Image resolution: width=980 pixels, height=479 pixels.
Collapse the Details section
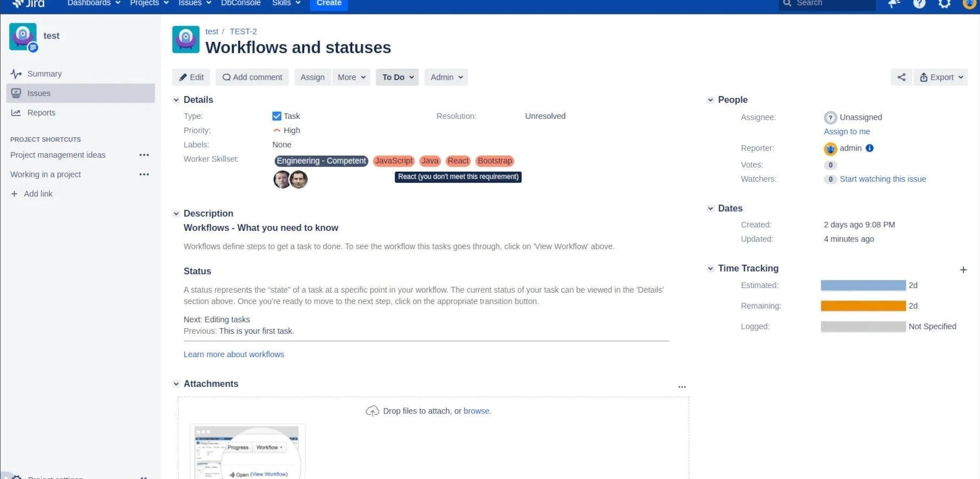[176, 100]
